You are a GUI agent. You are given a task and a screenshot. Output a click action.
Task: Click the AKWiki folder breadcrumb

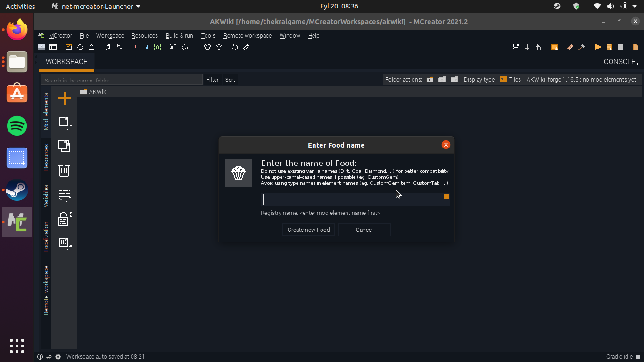(x=94, y=92)
